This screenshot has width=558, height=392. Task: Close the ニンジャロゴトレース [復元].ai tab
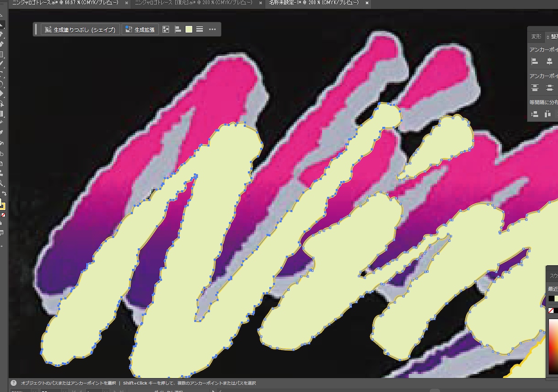261,3
